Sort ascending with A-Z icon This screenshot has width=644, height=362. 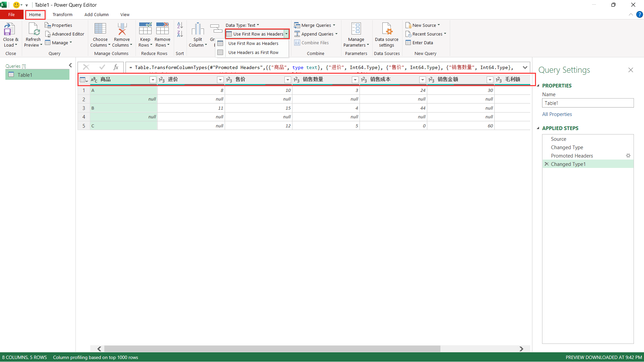coord(180,25)
